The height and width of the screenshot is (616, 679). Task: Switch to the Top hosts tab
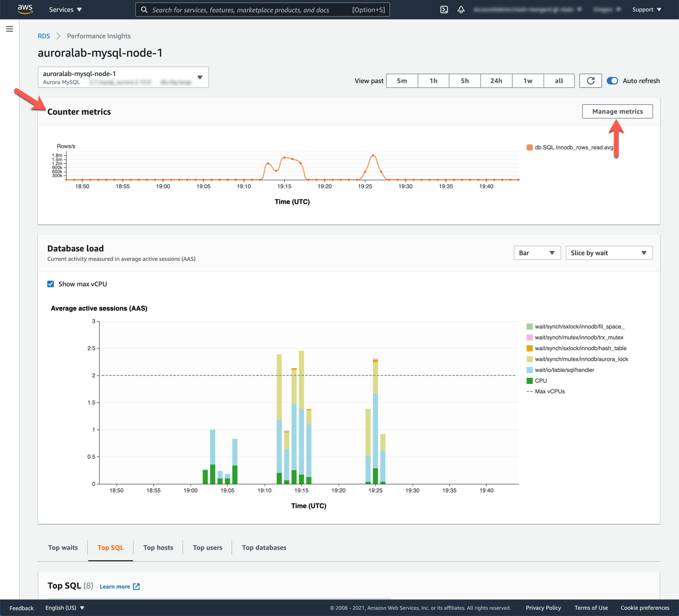tap(158, 548)
